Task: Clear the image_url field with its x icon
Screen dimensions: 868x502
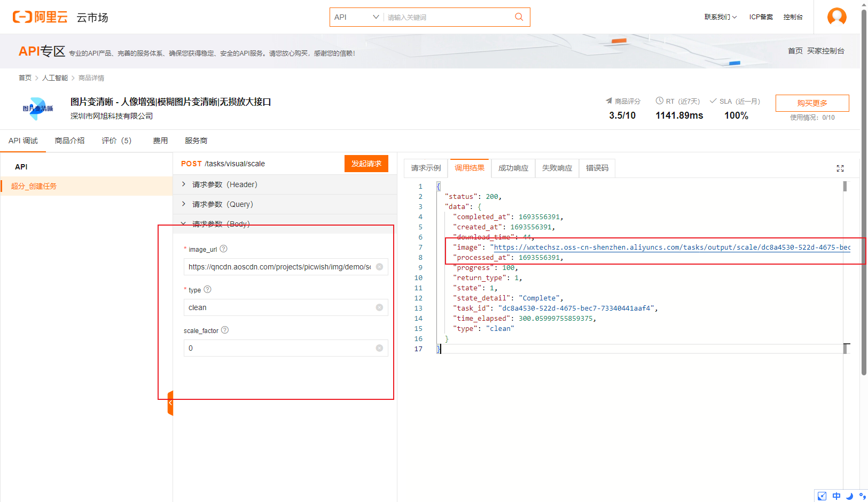Action: (379, 267)
